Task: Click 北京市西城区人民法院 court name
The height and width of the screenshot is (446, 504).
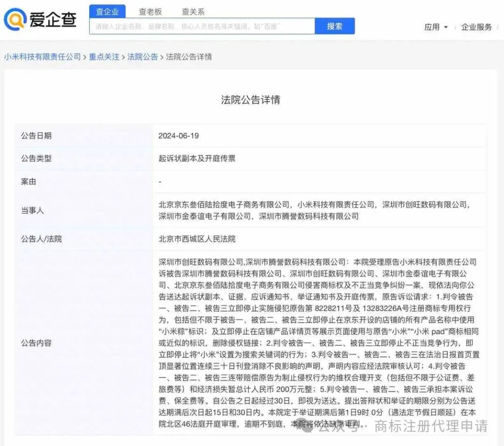Action: coord(197,239)
